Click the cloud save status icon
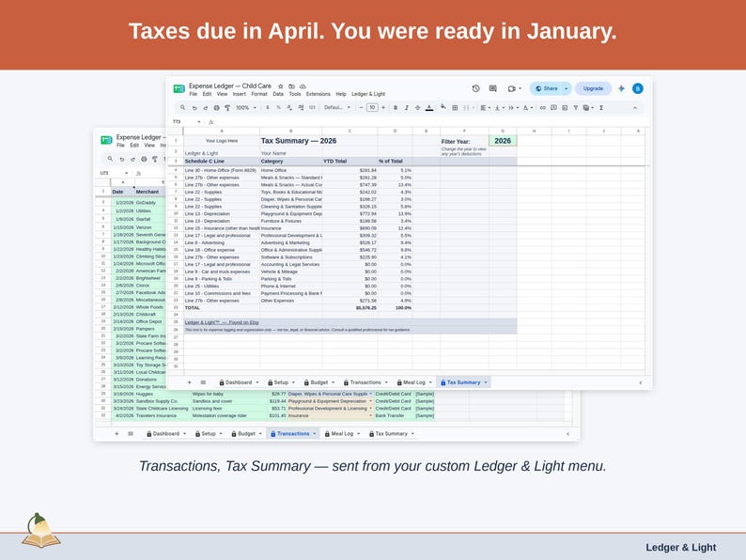The image size is (746, 560). pos(303,86)
